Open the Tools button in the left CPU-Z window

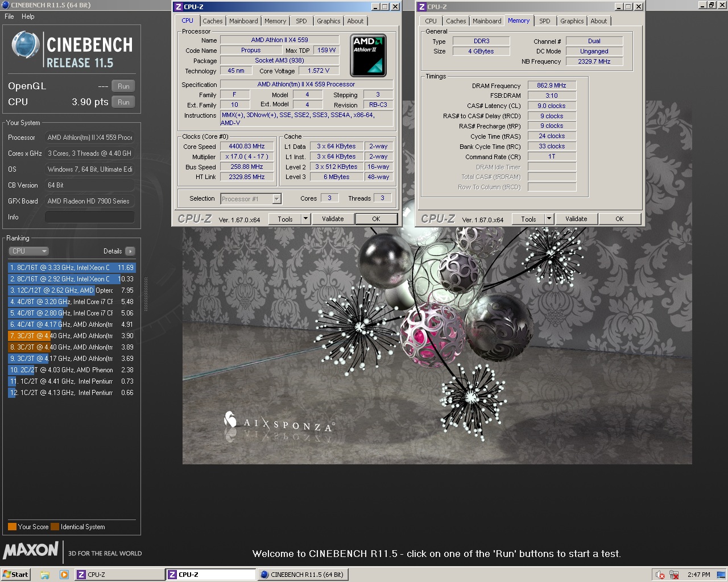tap(285, 219)
